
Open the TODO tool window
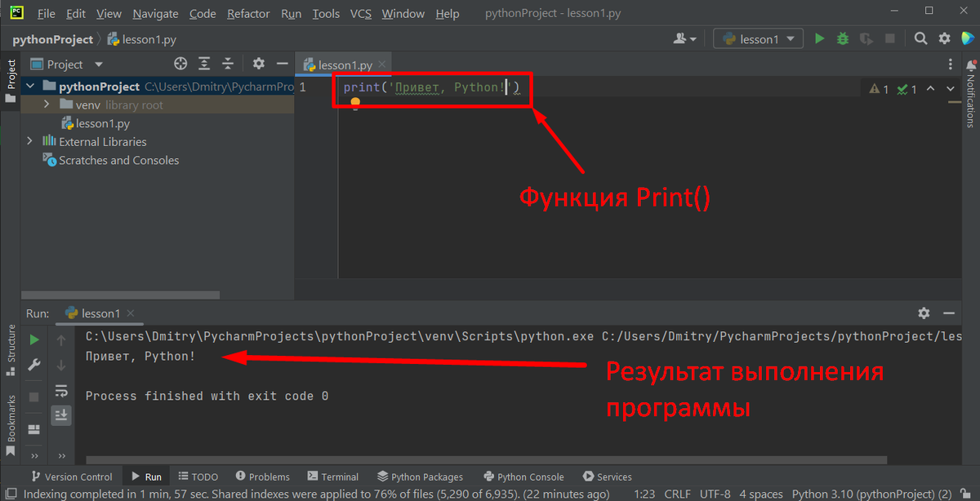198,477
